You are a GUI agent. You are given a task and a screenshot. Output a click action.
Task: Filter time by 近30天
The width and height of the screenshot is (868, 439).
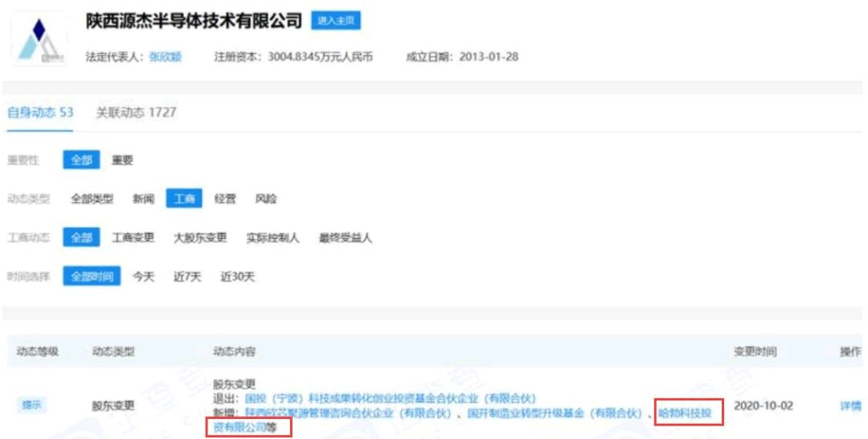(237, 277)
